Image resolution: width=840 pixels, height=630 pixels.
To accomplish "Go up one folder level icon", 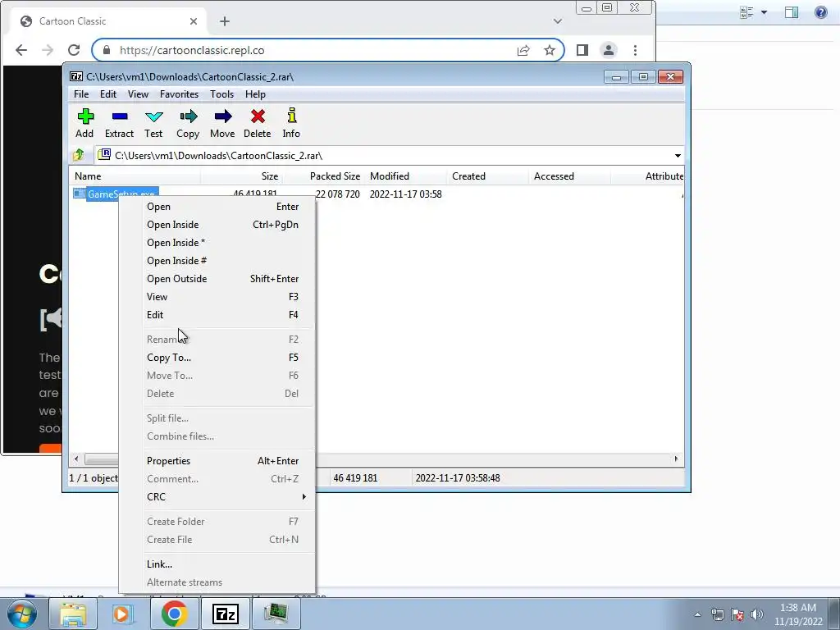I will (x=79, y=155).
